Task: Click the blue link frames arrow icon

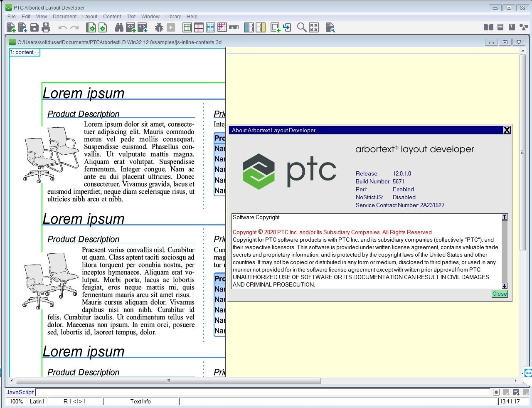Action: (287, 27)
